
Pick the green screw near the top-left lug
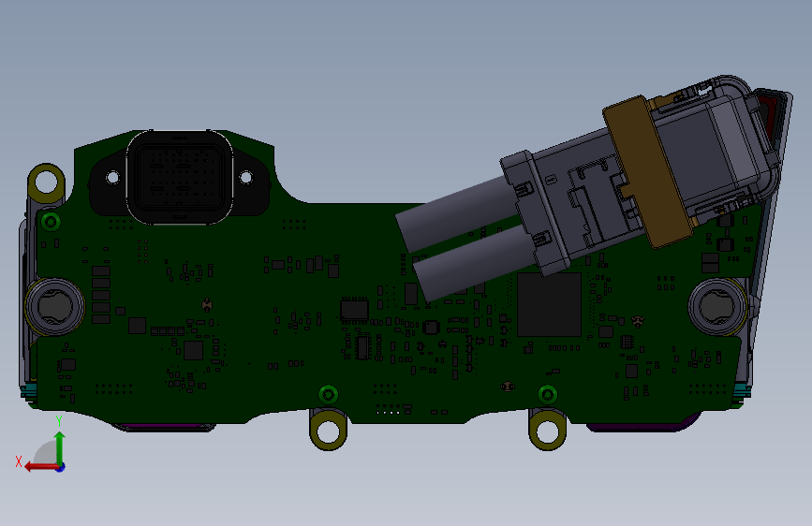point(51,222)
